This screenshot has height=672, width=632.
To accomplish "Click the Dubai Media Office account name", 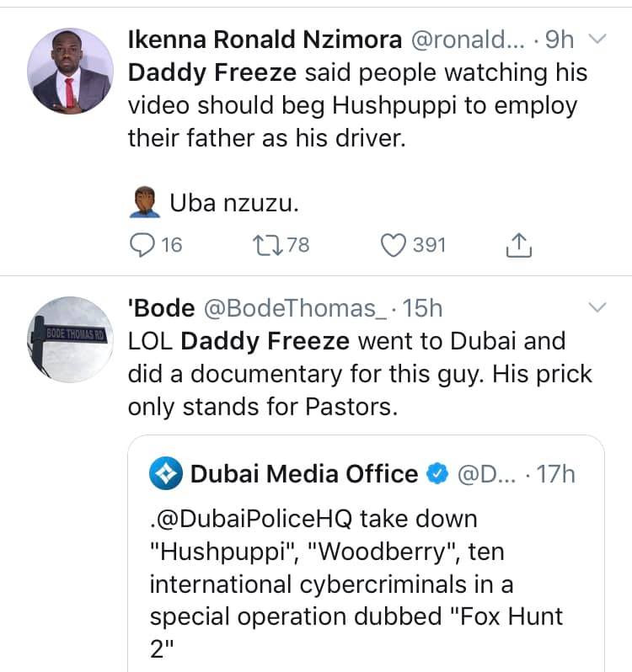I will tap(304, 474).
